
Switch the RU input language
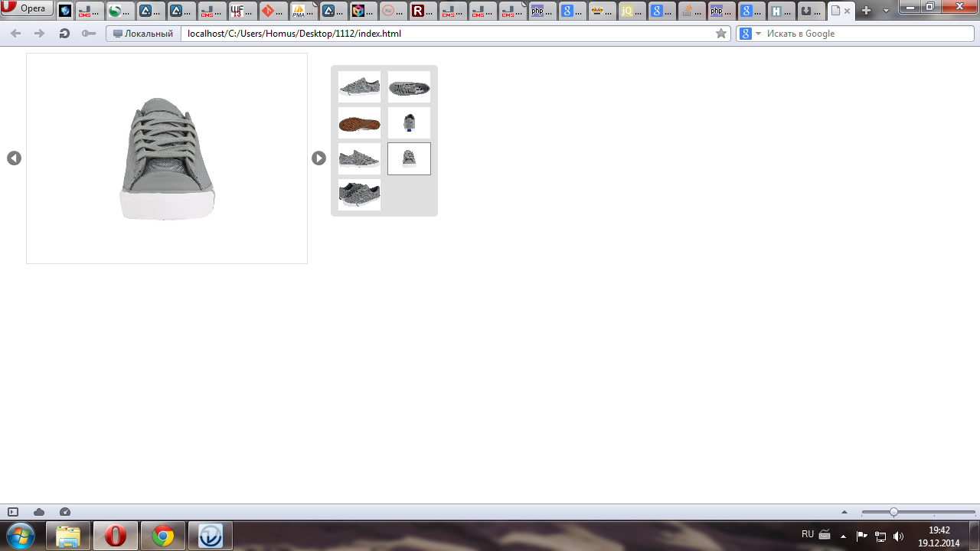pos(808,534)
